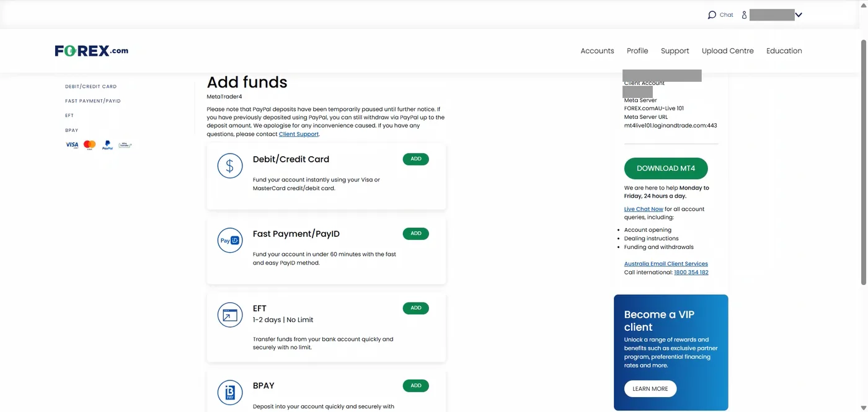Screen dimensions: 868x412
Task: Select the FOREX.comAU-Live 101 server text
Action: pyautogui.click(x=654, y=108)
